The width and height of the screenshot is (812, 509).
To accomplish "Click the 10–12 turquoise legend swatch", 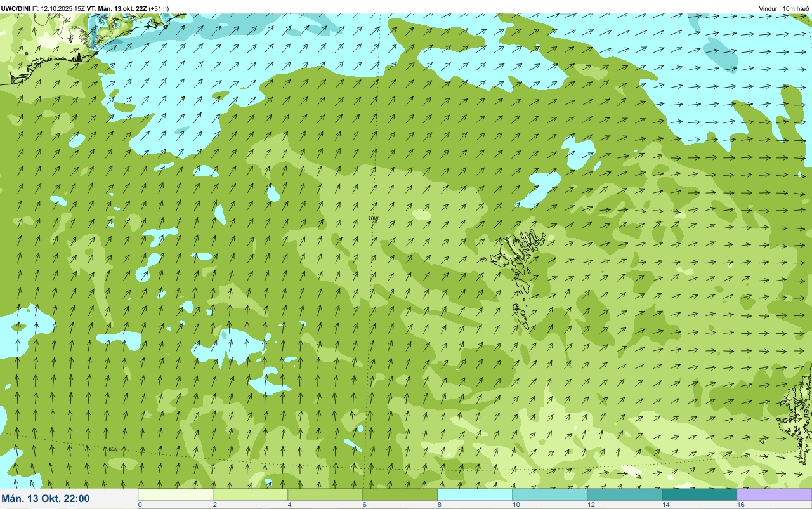I will [x=550, y=494].
